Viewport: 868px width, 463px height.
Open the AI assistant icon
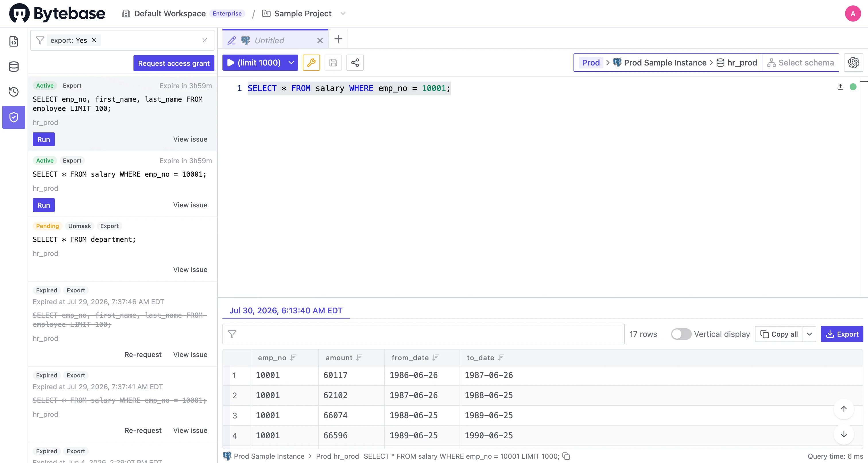[x=853, y=62]
